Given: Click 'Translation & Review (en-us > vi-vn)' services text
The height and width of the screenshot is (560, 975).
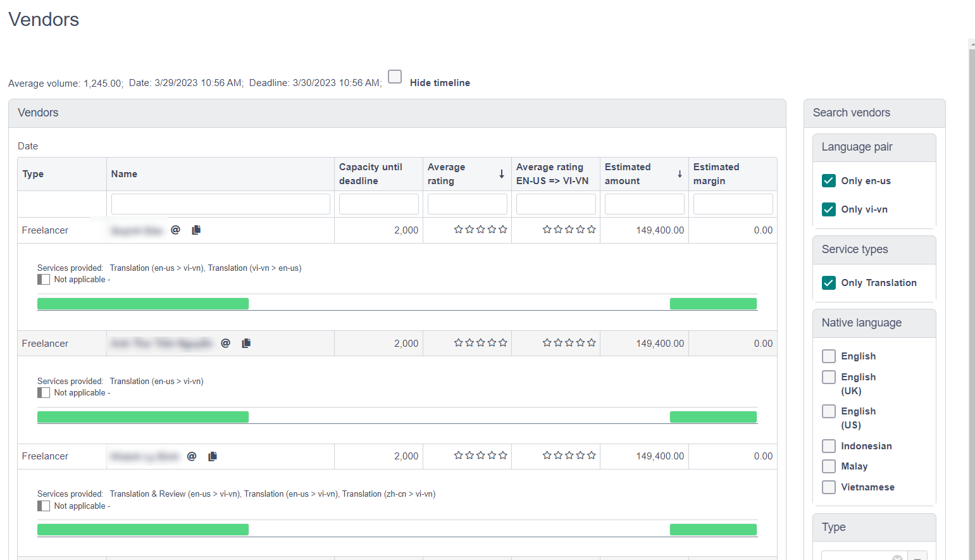Looking at the screenshot, I should pyautogui.click(x=175, y=494).
